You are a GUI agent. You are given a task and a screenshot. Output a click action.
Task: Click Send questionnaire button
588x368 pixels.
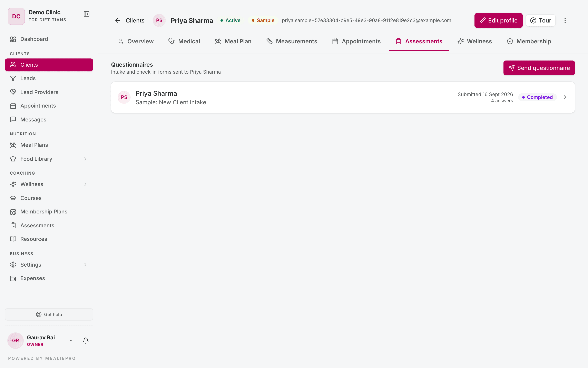[539, 68]
